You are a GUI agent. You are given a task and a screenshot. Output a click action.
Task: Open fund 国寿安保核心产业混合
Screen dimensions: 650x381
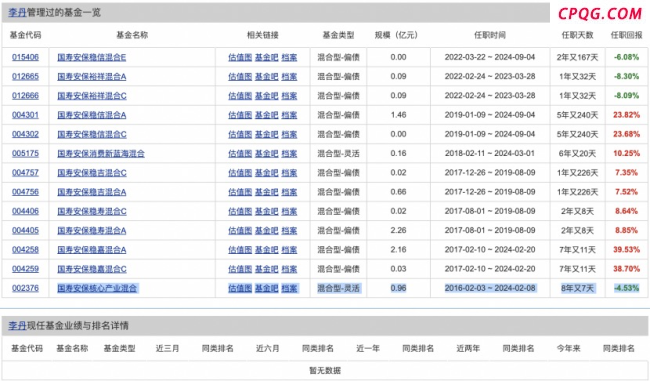click(97, 288)
